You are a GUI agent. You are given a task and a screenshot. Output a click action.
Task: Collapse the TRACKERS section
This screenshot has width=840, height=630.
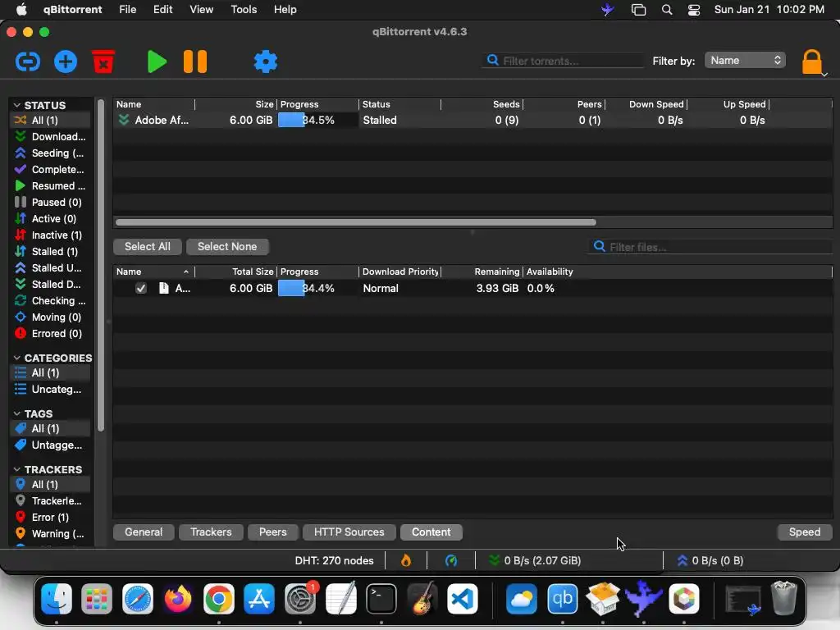(16, 469)
